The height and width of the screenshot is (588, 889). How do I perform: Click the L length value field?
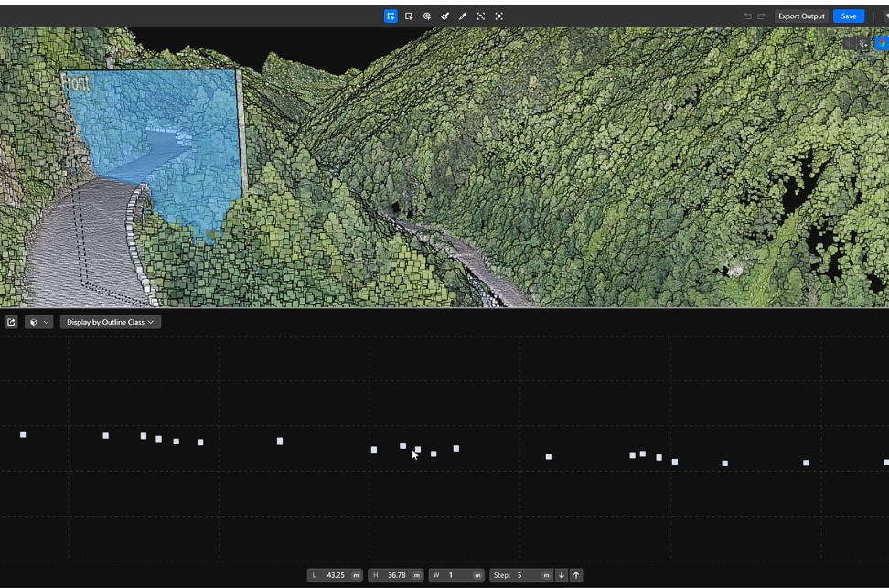tap(336, 575)
